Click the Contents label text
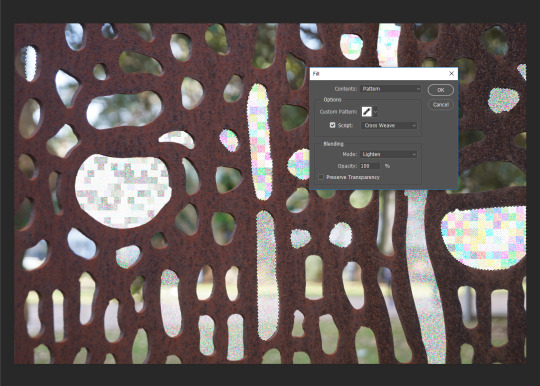This screenshot has height=386, width=540. coord(345,89)
